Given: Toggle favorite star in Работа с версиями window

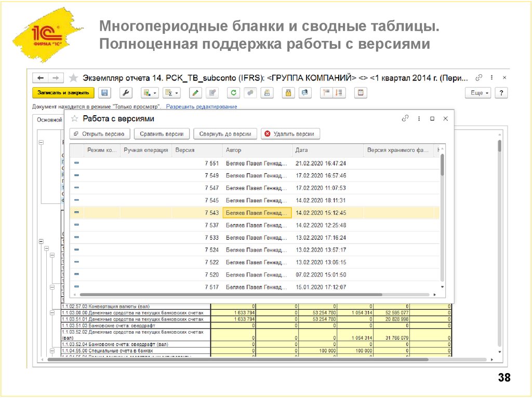Looking at the screenshot, I should coord(74,118).
